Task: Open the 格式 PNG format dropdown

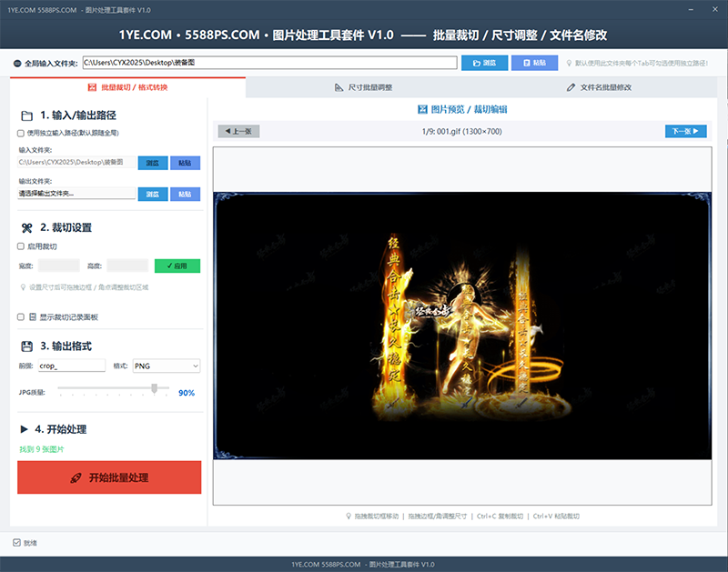Action: coord(167,366)
